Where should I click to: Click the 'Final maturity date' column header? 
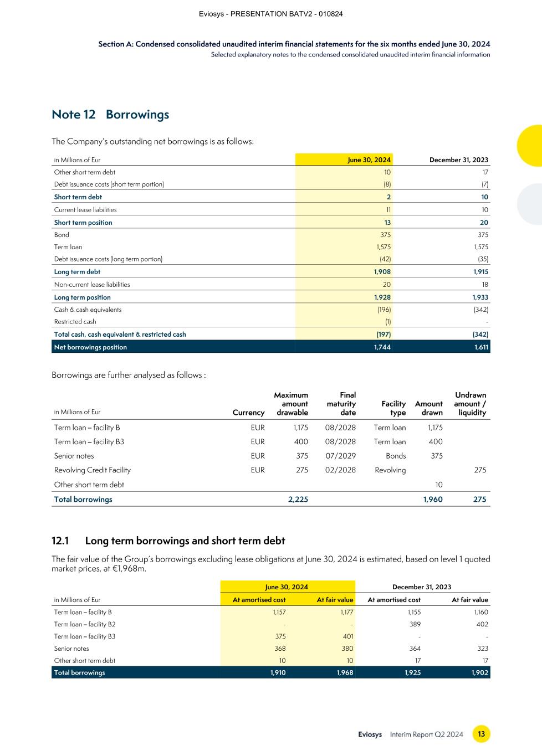click(341, 404)
